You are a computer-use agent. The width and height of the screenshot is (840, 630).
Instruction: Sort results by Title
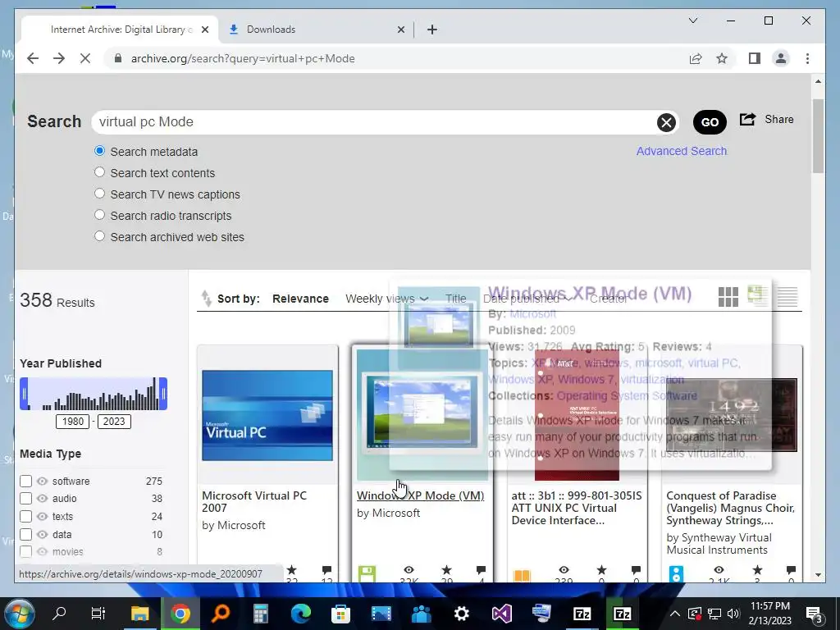pyautogui.click(x=455, y=299)
